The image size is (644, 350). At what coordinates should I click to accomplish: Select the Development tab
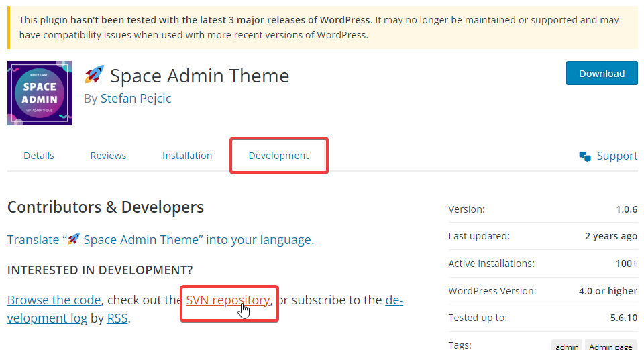[278, 156]
